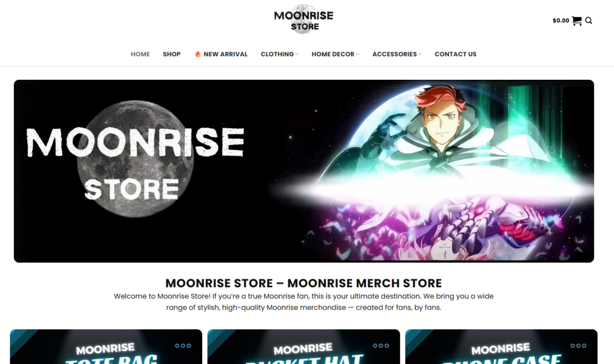
Task: Open the Moonrise Tote Bag category card
Action: point(106,347)
